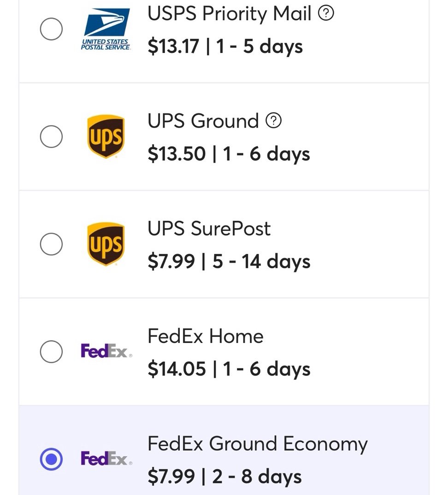The image size is (448, 495).
Task: Click the FedEx Home logo
Action: tap(106, 352)
